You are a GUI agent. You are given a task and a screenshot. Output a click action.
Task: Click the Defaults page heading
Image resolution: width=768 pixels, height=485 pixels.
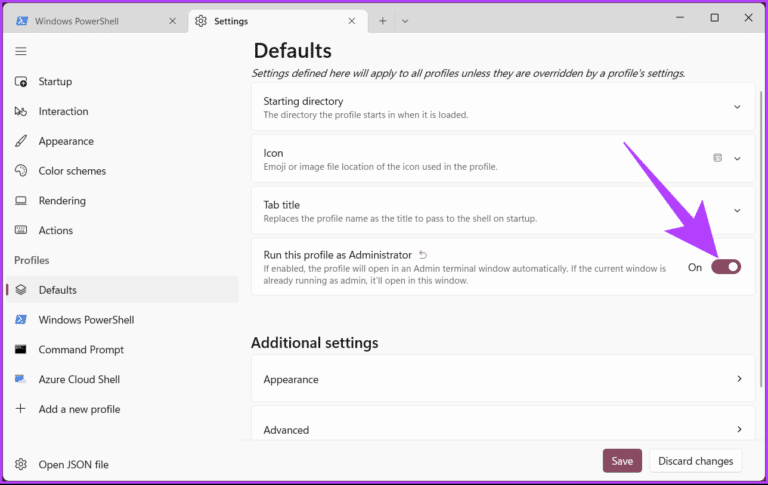(292, 51)
